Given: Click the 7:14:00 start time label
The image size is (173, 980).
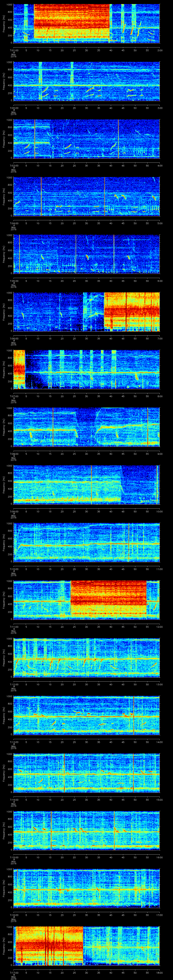Looking at the screenshot, I should 14,799.
